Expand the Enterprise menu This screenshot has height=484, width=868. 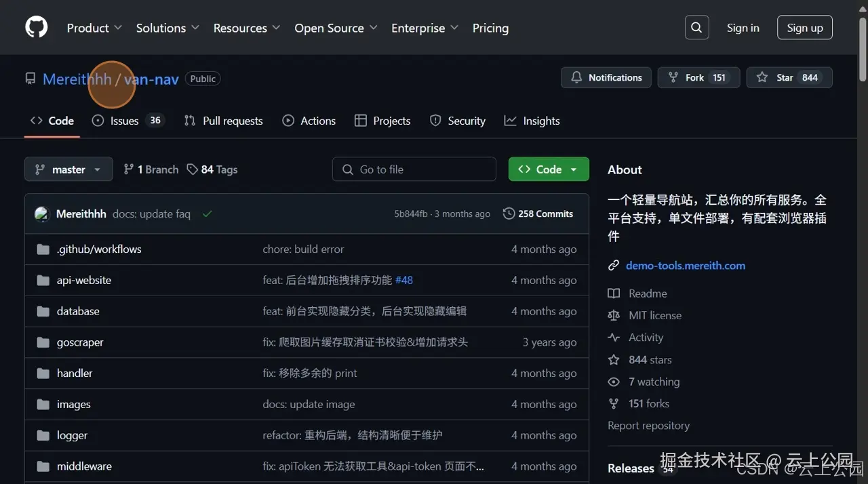(x=425, y=28)
